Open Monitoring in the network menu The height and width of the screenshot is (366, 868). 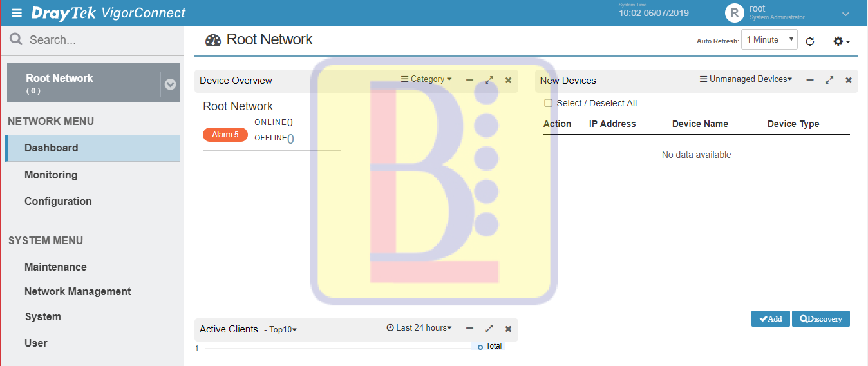51,175
